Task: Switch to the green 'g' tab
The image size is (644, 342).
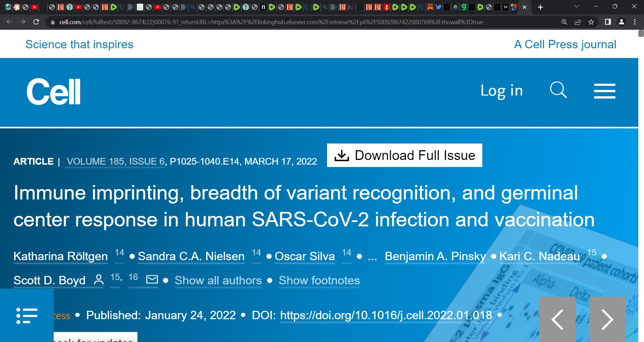Action: 464,7
